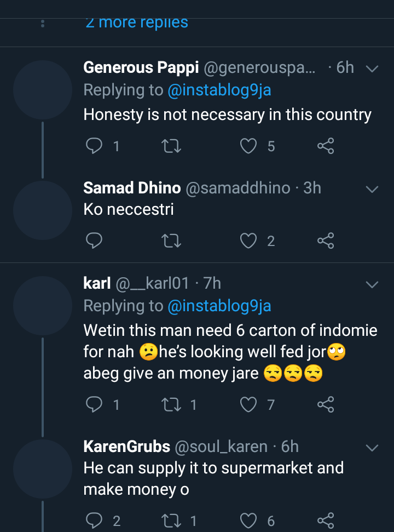Screen dimensions: 394x532
Task: Open @instablog9ja mention in karl's tweet
Action: (x=219, y=306)
